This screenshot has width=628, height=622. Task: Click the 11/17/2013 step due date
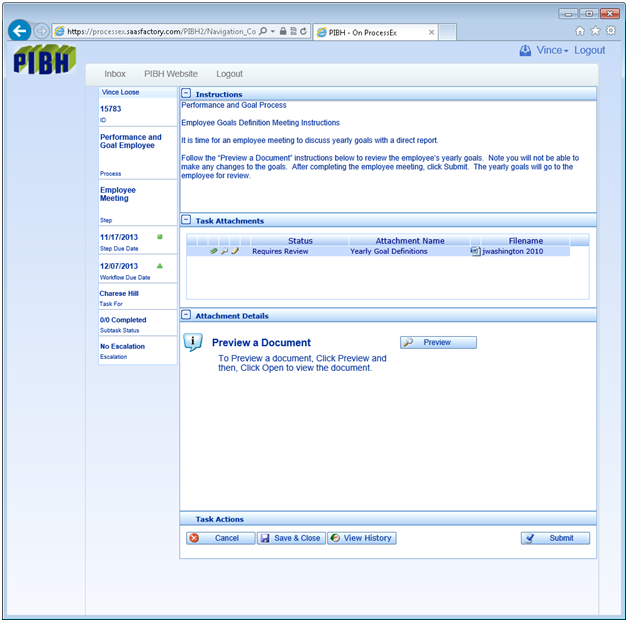pos(119,237)
